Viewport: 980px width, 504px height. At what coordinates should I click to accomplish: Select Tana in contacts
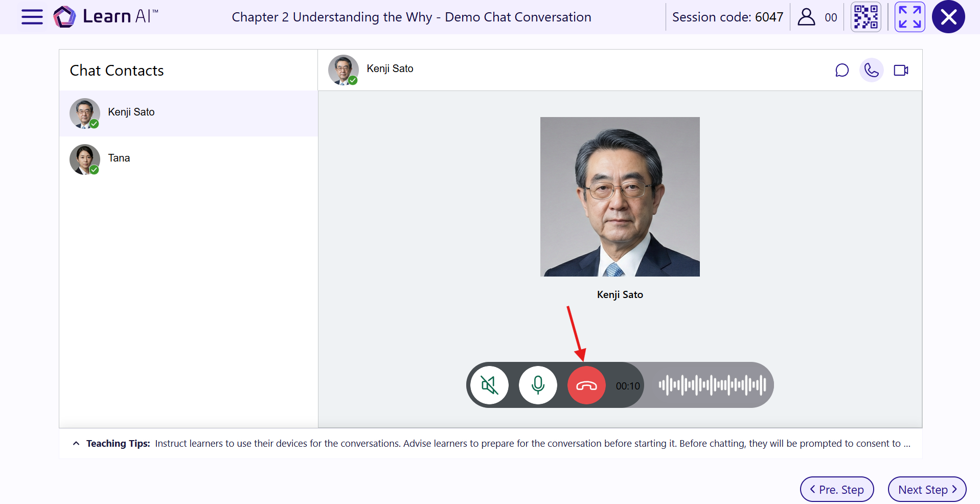click(x=189, y=159)
